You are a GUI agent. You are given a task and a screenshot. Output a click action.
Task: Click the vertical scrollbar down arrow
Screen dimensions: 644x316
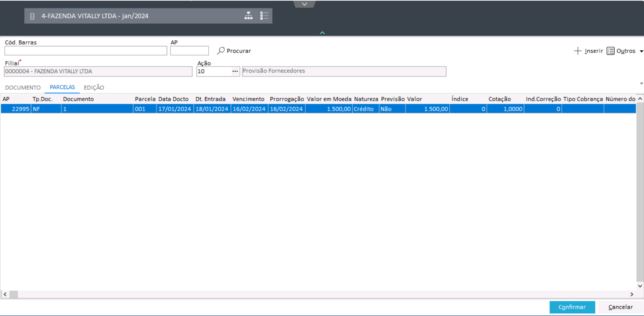640,286
